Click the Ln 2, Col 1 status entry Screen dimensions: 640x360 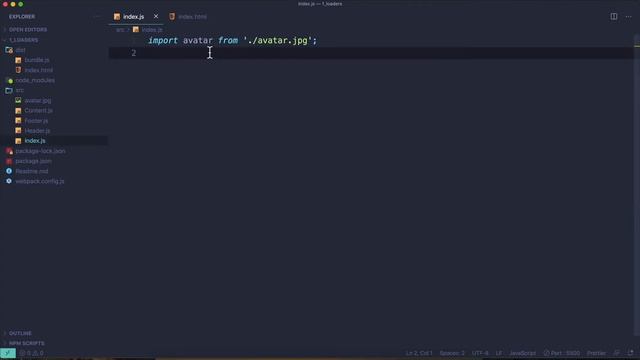pos(419,353)
